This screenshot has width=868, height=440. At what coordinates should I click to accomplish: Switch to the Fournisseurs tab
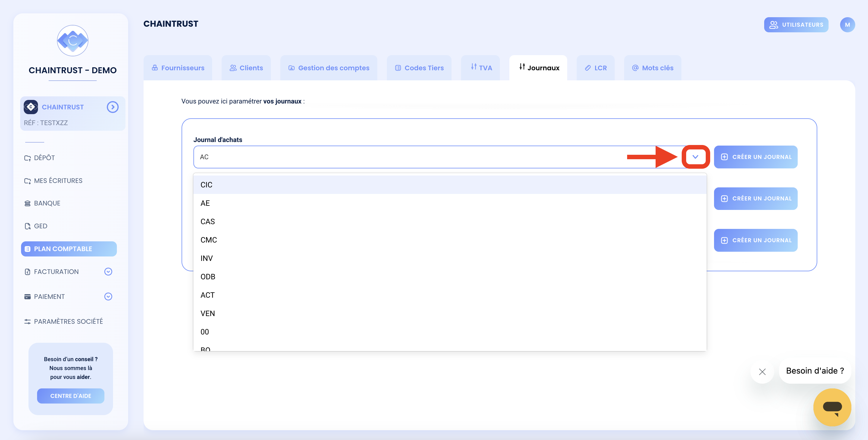(x=178, y=68)
